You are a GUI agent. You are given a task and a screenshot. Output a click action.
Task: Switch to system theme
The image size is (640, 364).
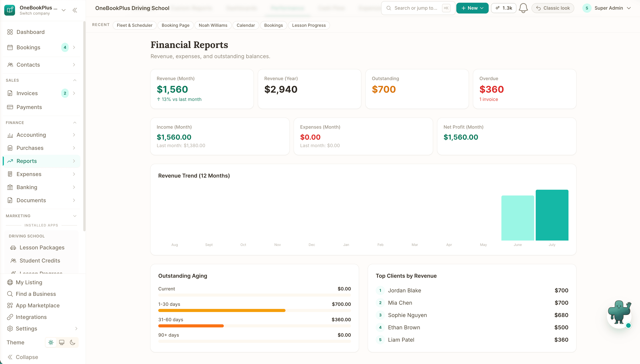click(x=61, y=342)
